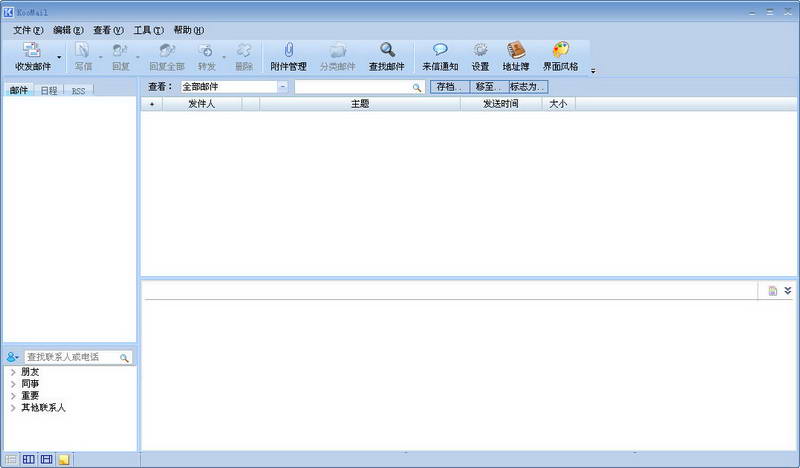
Task: Sort by the 主题 column header
Action: pos(360,104)
